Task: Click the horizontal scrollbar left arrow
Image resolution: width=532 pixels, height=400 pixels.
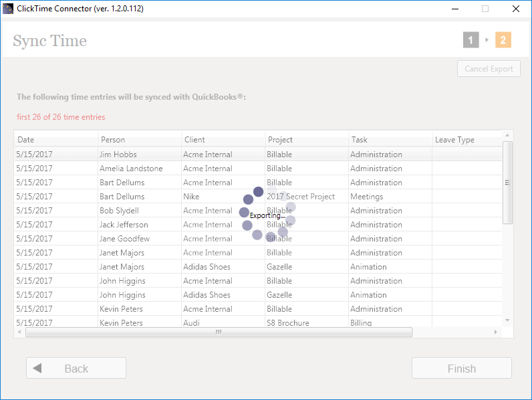Action: coord(19,332)
